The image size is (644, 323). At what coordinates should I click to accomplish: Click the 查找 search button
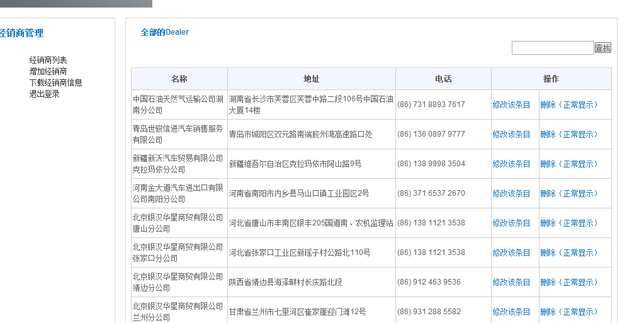[x=603, y=48]
